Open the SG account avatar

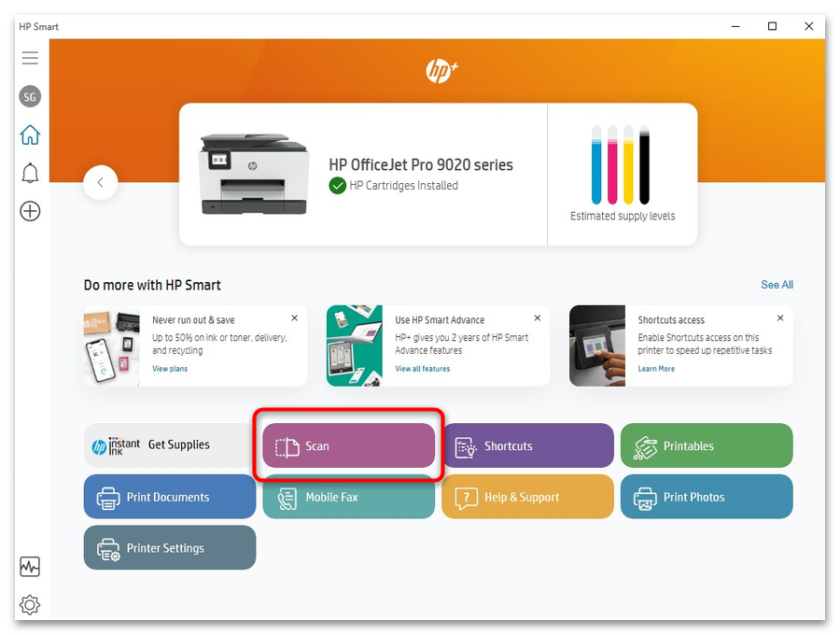click(x=30, y=96)
